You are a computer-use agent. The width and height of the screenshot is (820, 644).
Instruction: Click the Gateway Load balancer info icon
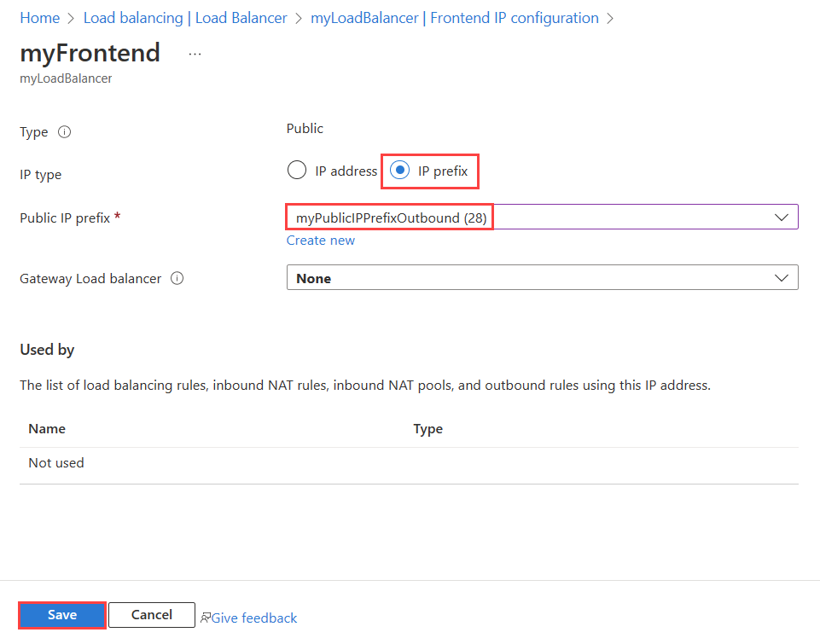point(177,278)
